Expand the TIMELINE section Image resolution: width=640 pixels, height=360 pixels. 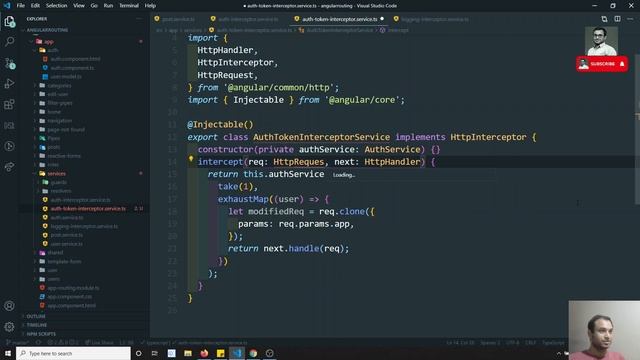[37, 325]
